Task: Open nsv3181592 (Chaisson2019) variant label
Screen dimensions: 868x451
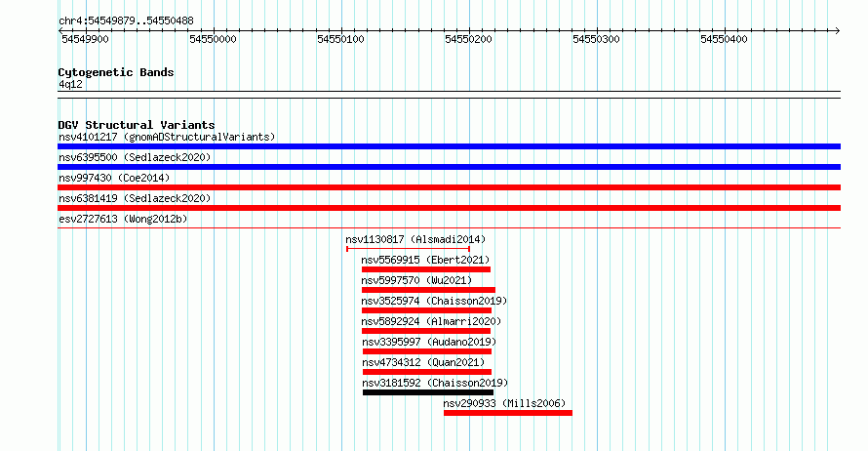Action: [x=435, y=383]
